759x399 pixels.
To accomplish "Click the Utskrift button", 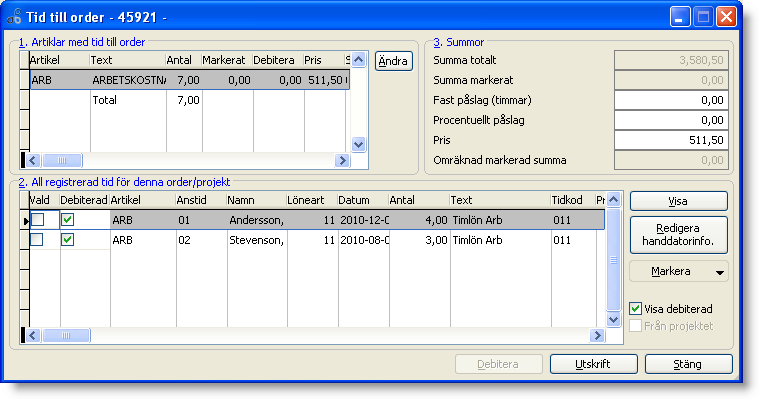I will (593, 364).
